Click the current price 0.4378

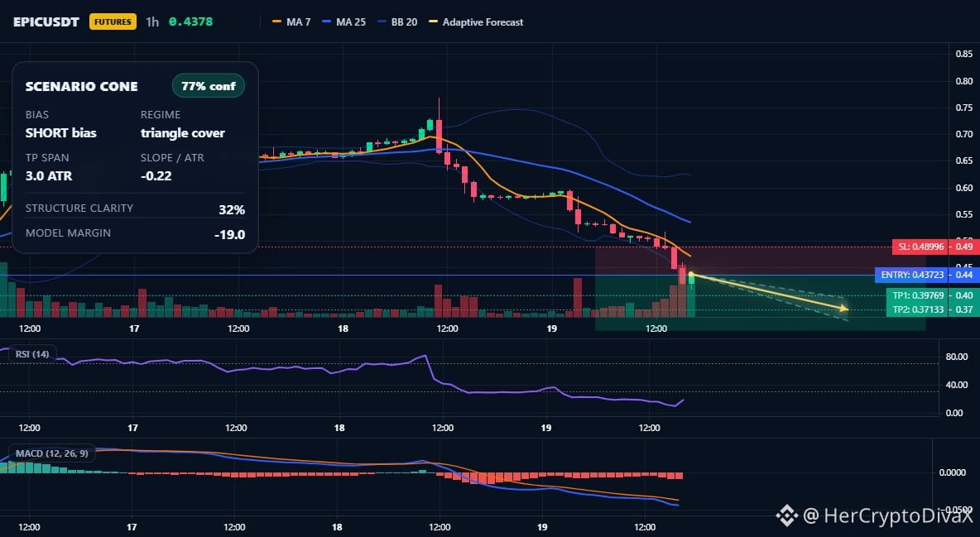point(190,22)
